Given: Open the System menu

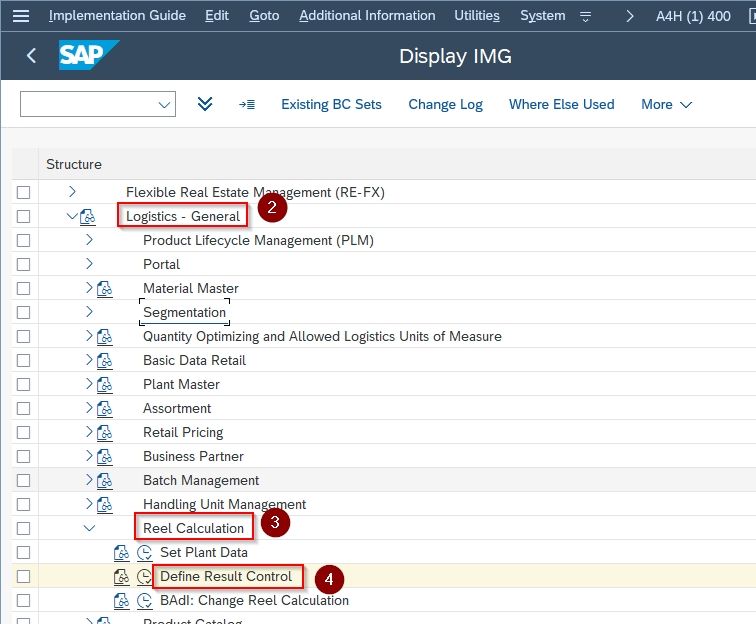Looking at the screenshot, I should (542, 15).
